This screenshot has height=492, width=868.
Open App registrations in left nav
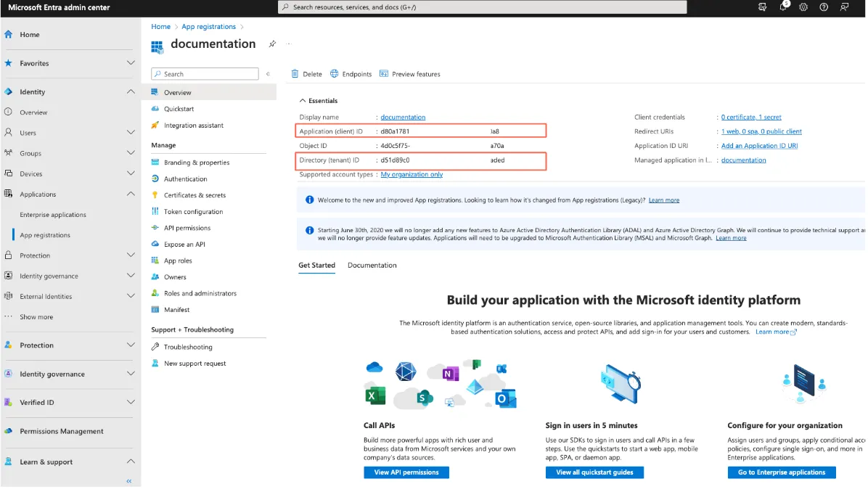45,235
